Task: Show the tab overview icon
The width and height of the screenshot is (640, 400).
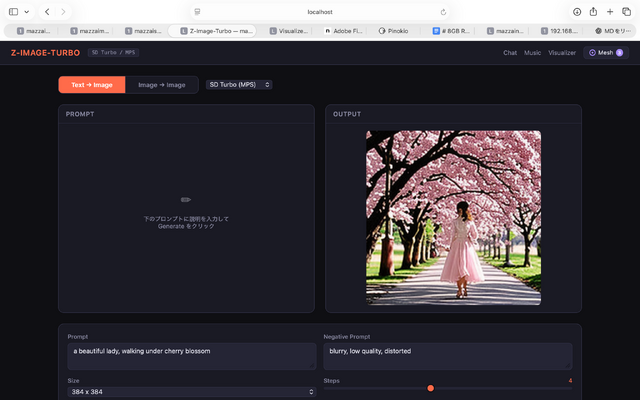Action: 626,11
